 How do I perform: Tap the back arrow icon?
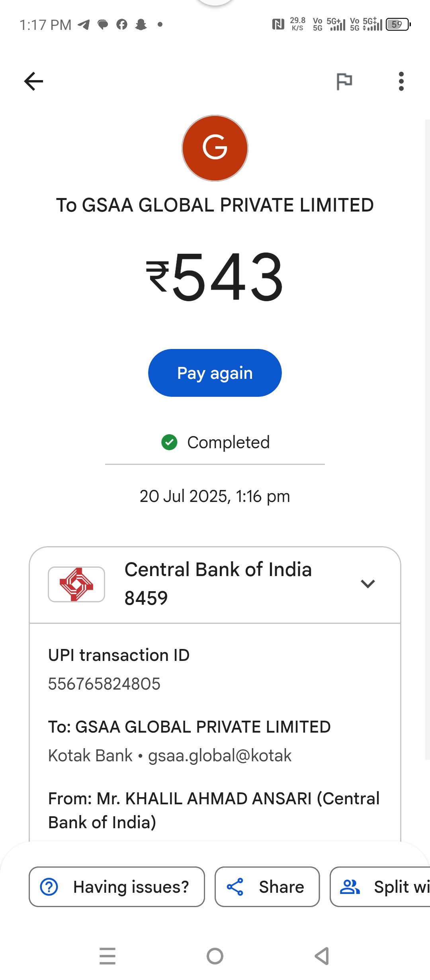(33, 81)
